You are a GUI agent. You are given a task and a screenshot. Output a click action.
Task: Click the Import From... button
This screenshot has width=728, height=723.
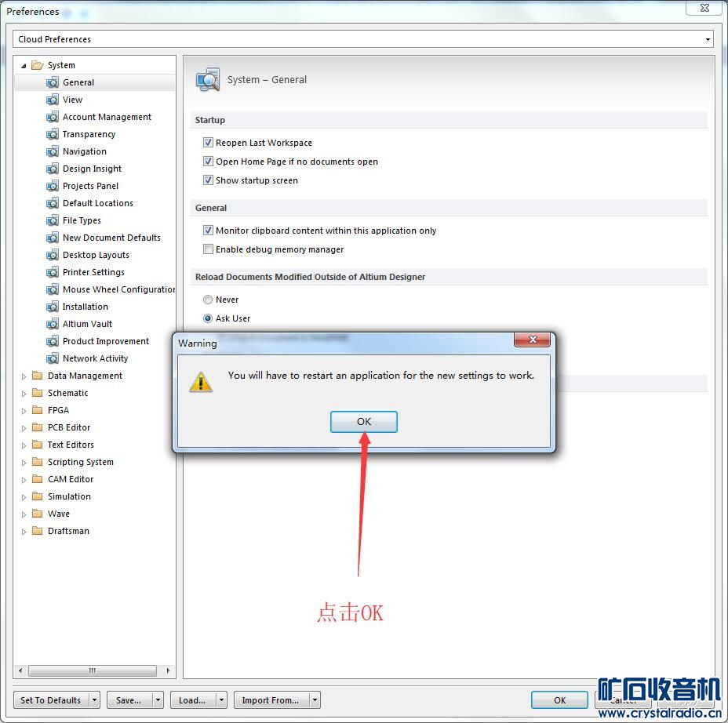click(x=271, y=700)
